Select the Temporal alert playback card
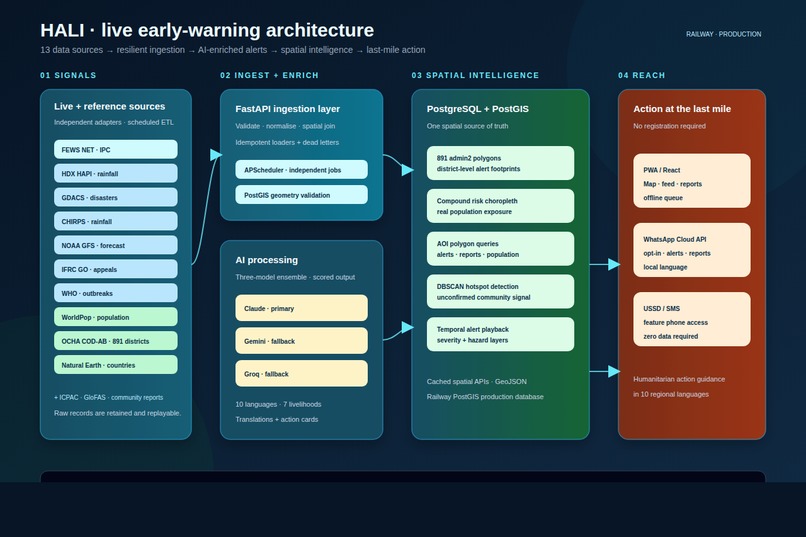Image resolution: width=806 pixels, height=537 pixels. point(500,335)
